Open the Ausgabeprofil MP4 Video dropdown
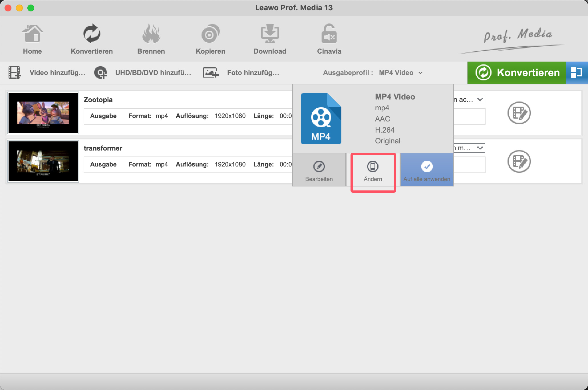 point(400,73)
